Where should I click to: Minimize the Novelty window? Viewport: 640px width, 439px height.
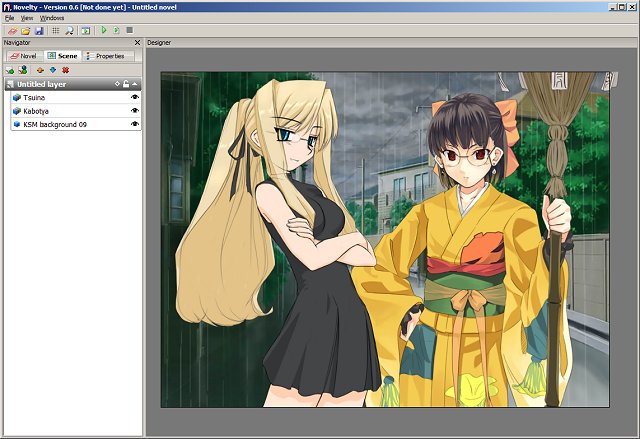pos(613,7)
